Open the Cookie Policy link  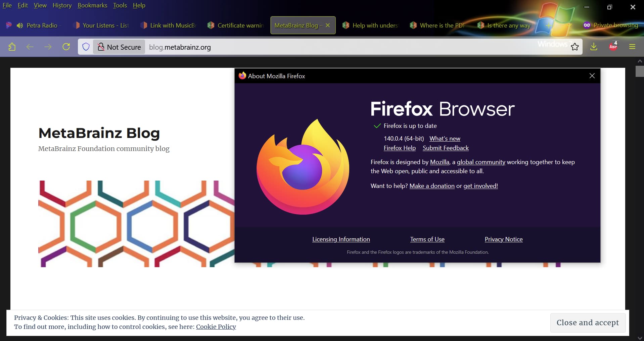tap(216, 327)
